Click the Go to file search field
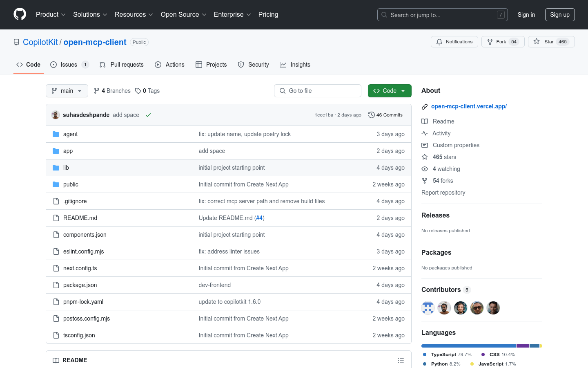588x368 pixels. [x=318, y=90]
